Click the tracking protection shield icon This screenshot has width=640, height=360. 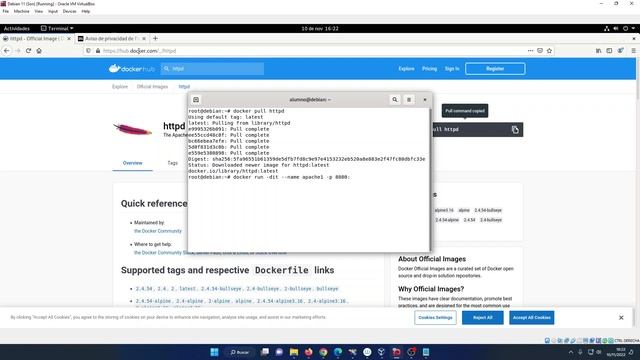[88, 51]
